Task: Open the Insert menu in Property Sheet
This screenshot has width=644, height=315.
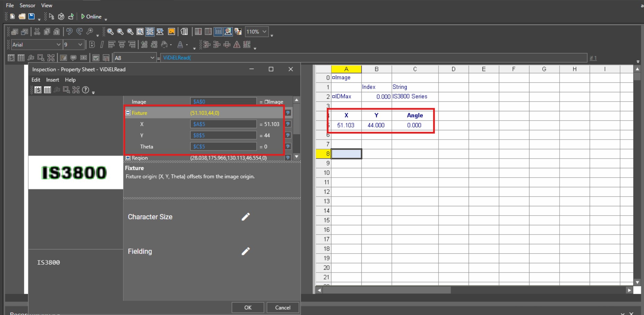Action: [52, 80]
